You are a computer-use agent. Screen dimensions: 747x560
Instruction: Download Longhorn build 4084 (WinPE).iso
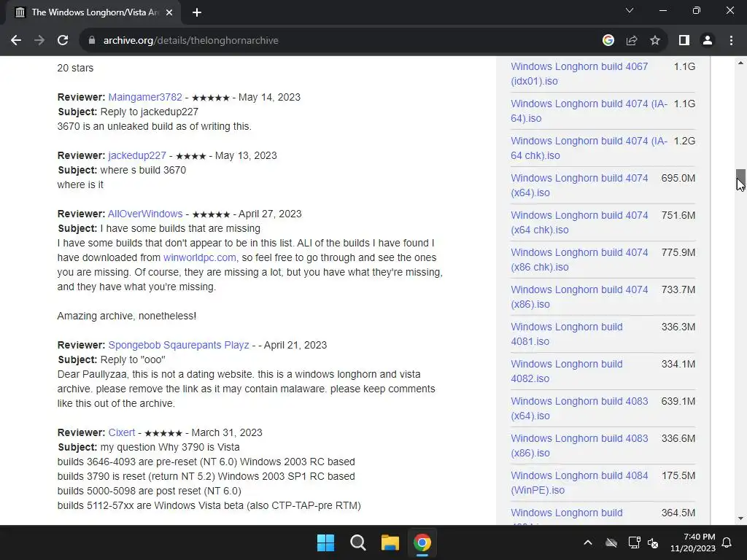579,483
